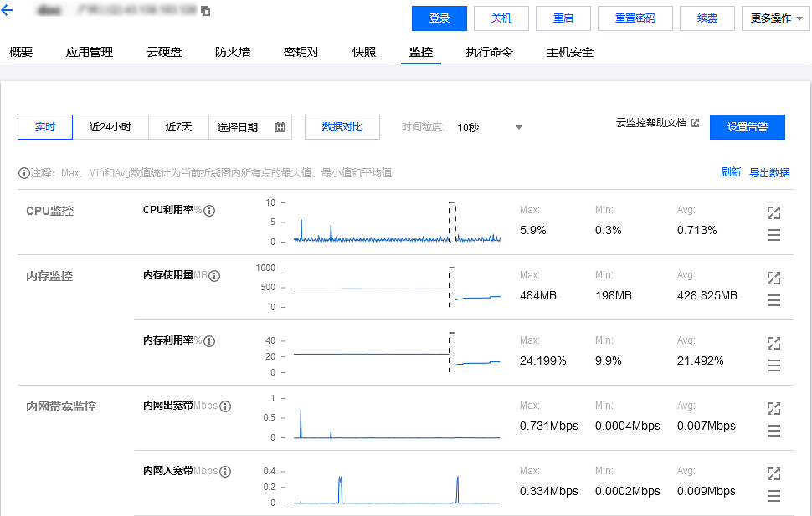This screenshot has height=516, width=812.
Task: Open the menu icon for 内存使用量 row
Action: pos(774,300)
